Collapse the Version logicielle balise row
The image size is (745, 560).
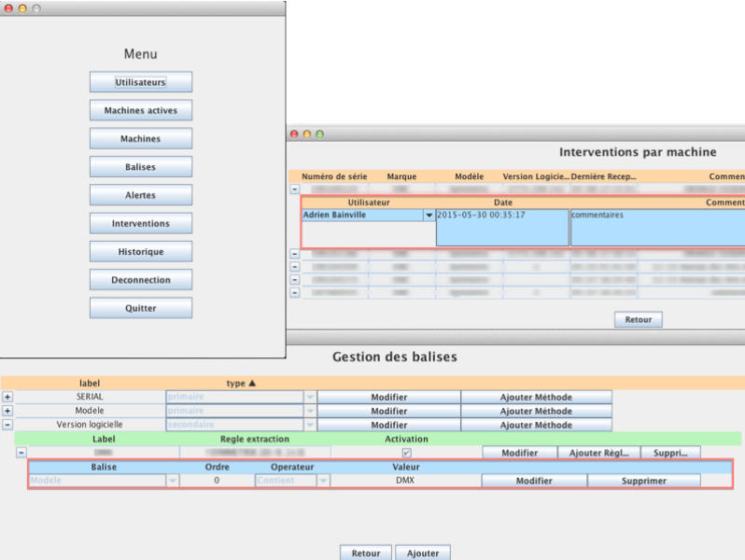(x=7, y=424)
